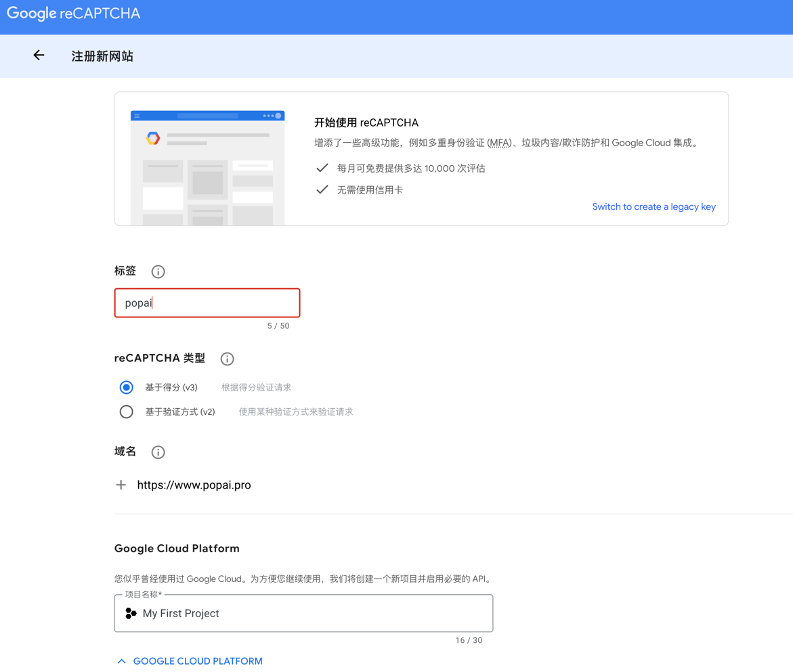Click the Google reCAPTCHA logo
Viewport: 793px width, 672px height.
[73, 14]
